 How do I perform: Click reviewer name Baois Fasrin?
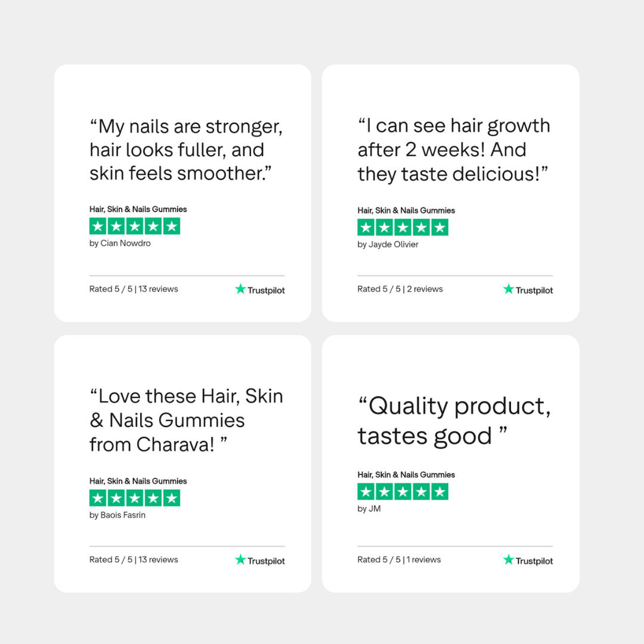pos(117,515)
